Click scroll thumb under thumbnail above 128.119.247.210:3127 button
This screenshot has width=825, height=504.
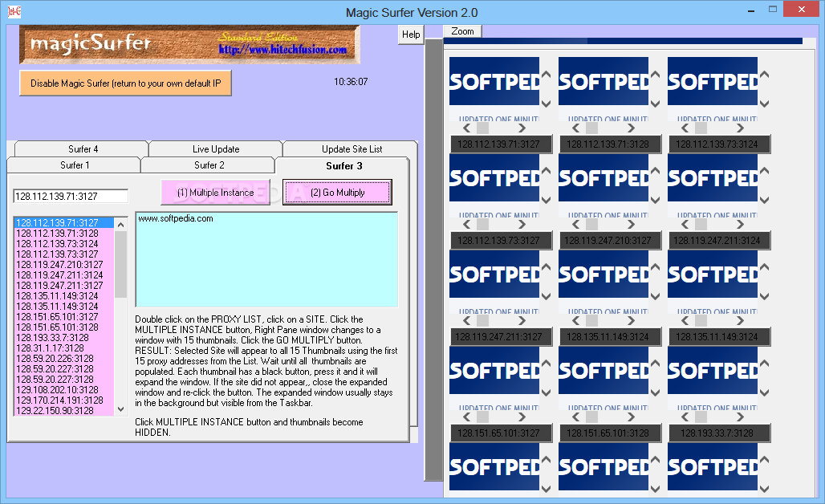coord(592,224)
